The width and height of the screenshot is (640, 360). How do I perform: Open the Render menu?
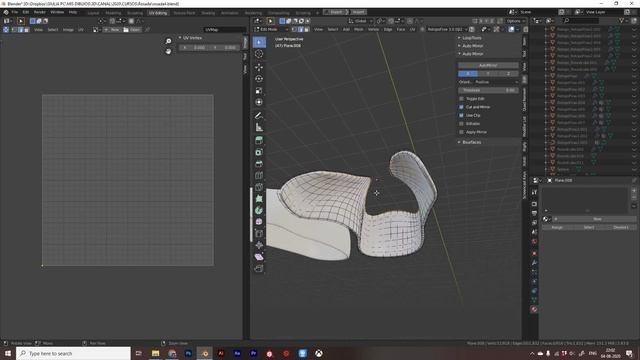coord(40,12)
